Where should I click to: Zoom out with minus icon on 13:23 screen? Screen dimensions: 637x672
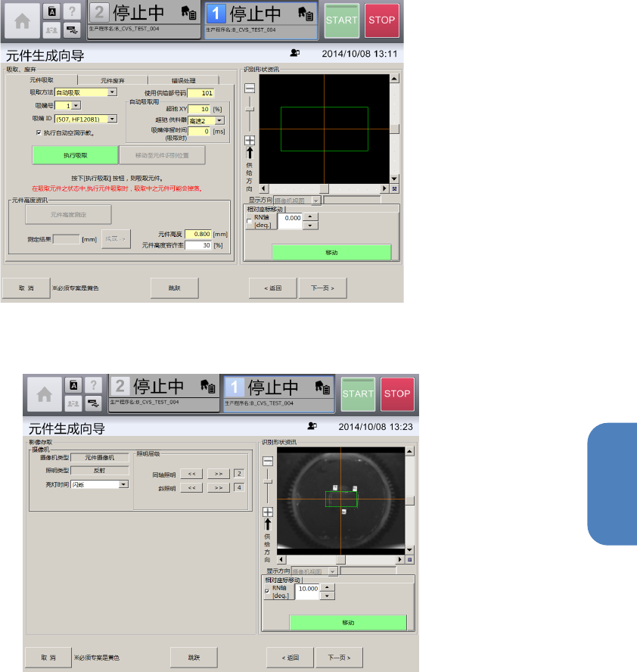(268, 461)
